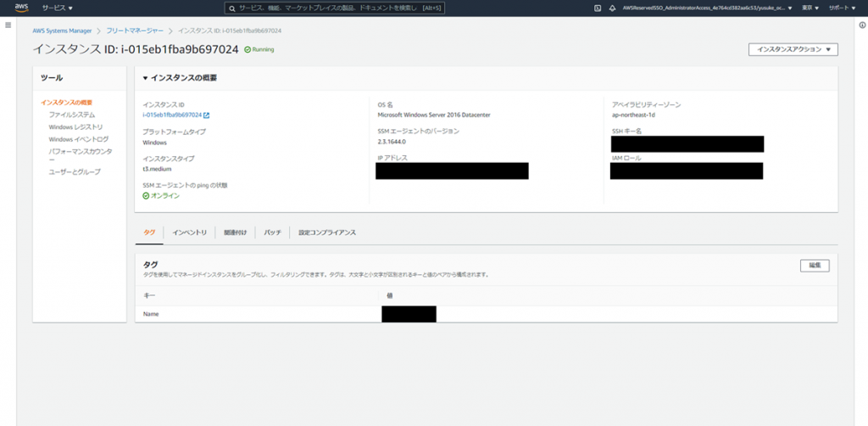The image size is (868, 426).
Task: Toggle the hamburger side navigation menu
Action: point(8,25)
